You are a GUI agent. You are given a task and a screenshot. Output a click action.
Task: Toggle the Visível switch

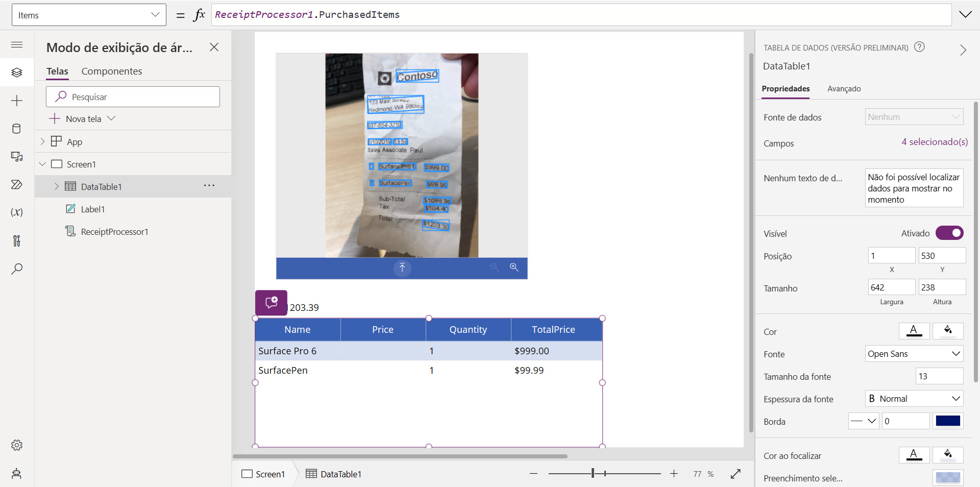point(949,233)
